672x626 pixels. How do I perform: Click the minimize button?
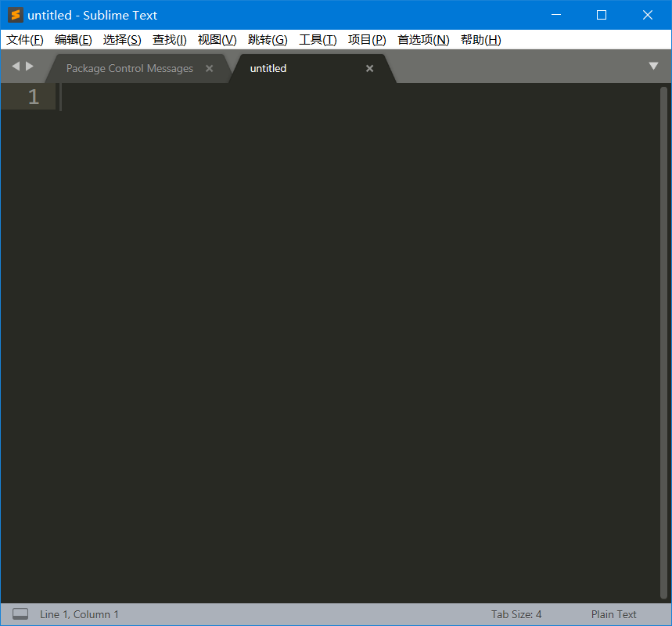556,15
